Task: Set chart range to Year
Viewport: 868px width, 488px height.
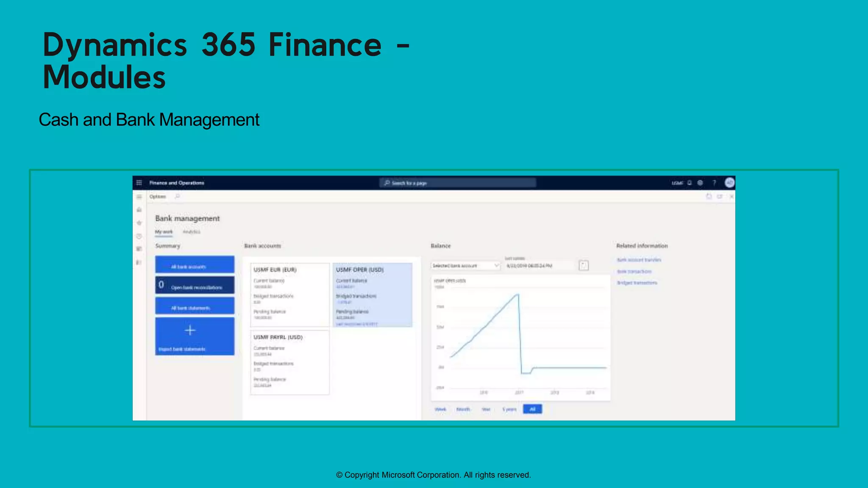Action: [486, 409]
